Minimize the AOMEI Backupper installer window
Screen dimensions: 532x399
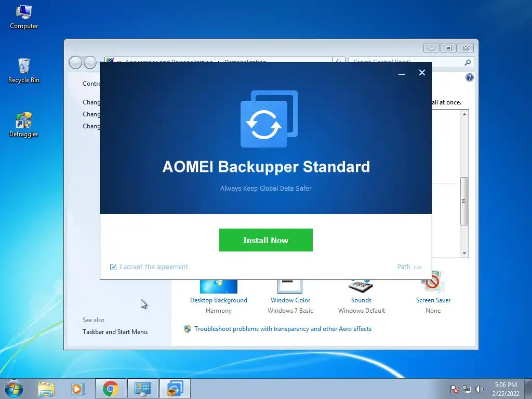402,73
